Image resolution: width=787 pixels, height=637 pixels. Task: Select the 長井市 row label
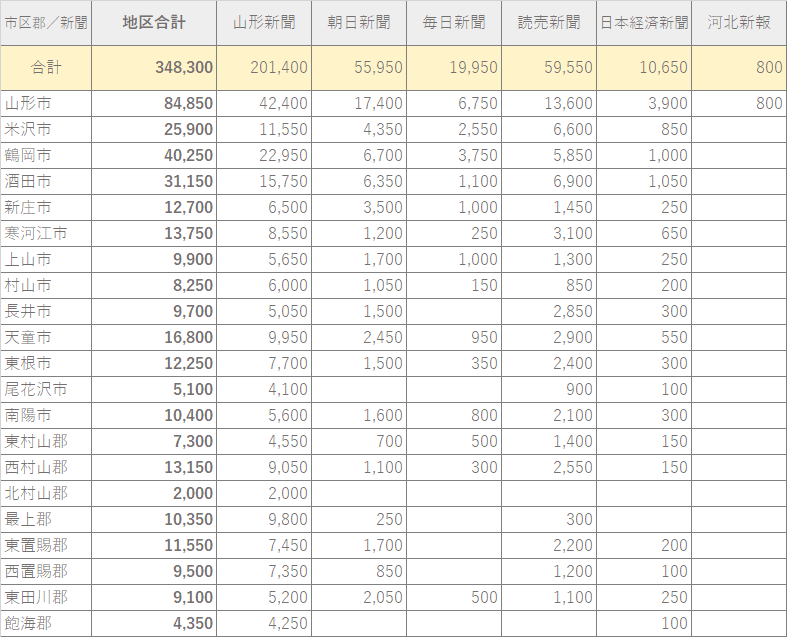(46, 312)
